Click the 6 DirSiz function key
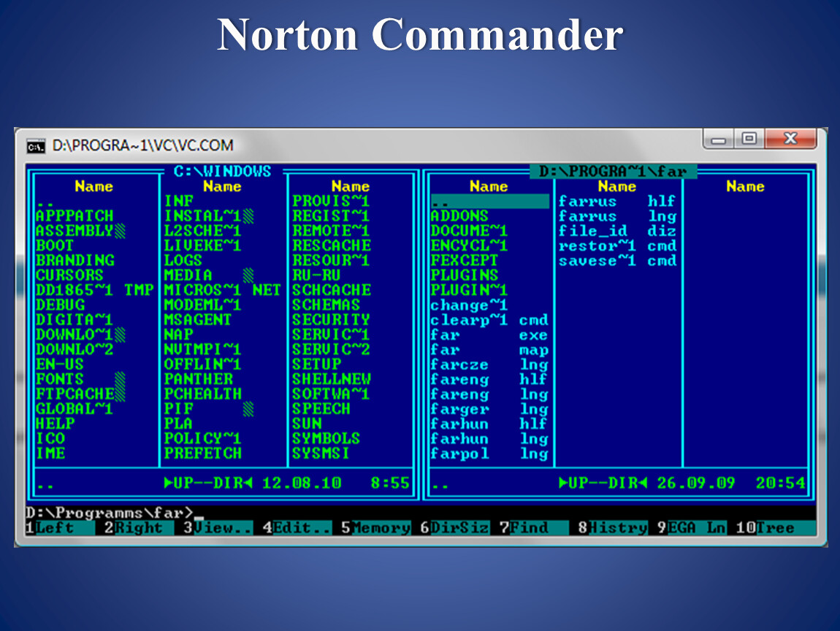This screenshot has height=631, width=840. coord(454,527)
